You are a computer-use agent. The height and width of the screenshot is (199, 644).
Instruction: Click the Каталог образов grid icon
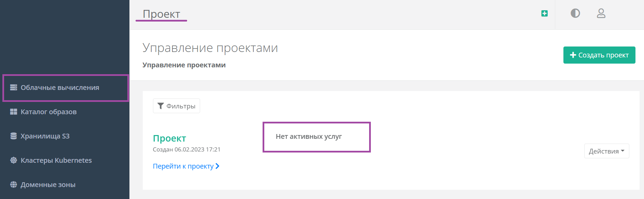point(14,112)
